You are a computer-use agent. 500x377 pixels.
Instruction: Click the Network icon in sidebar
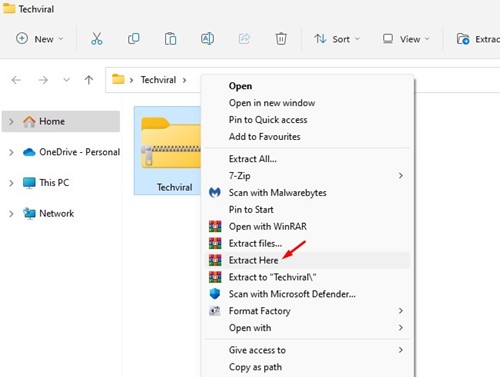29,213
